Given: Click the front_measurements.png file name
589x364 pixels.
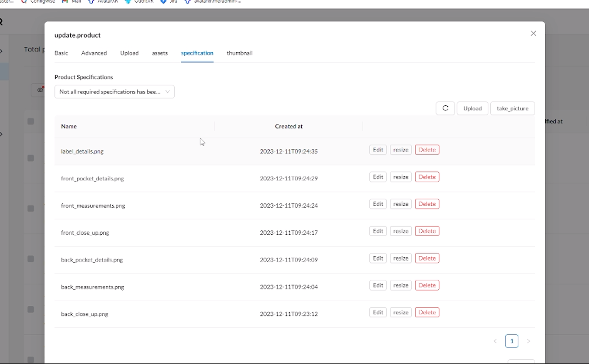Looking at the screenshot, I should [x=93, y=206].
